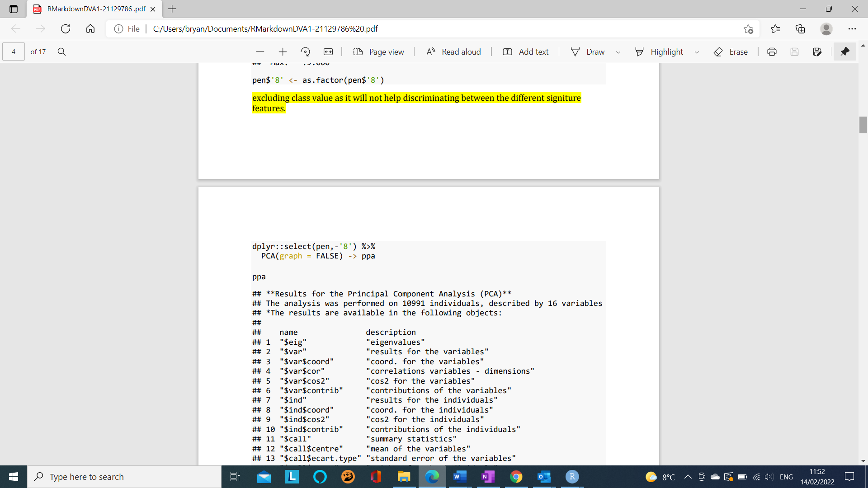Zoom into the PDF document
The height and width of the screenshot is (488, 868).
[283, 52]
